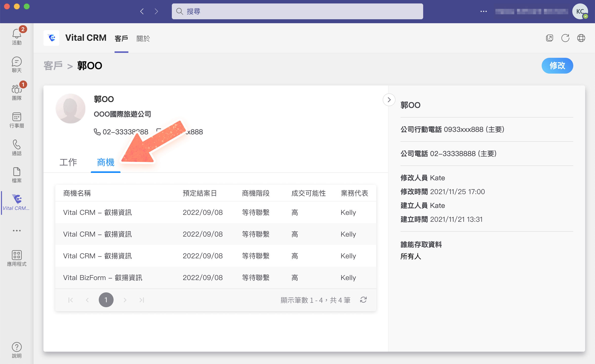Click the phone icon next to 02-33338888

[97, 132]
